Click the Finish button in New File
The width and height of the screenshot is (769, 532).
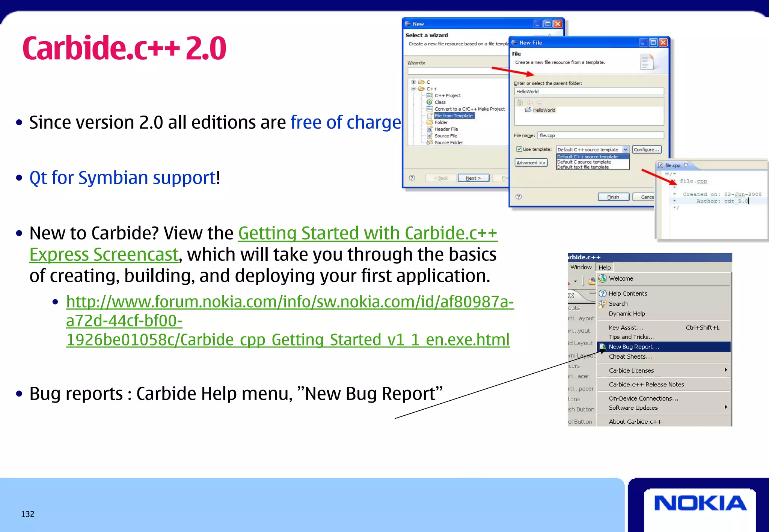tap(613, 197)
